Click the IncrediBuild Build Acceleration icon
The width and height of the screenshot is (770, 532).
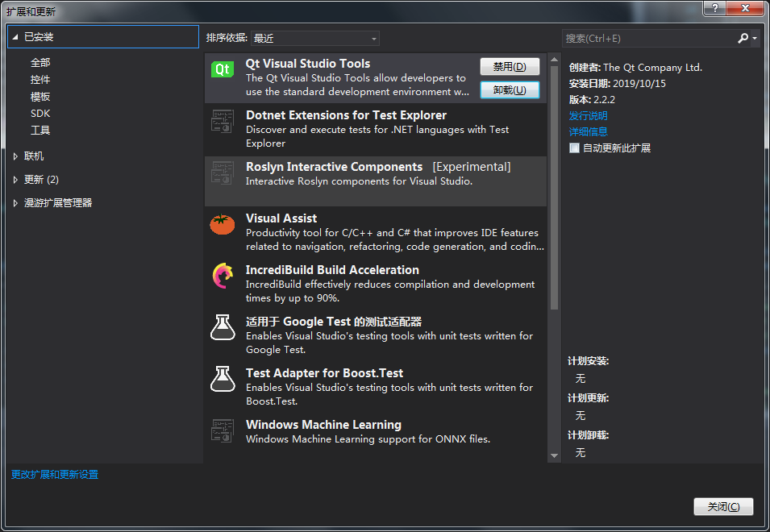point(223,276)
